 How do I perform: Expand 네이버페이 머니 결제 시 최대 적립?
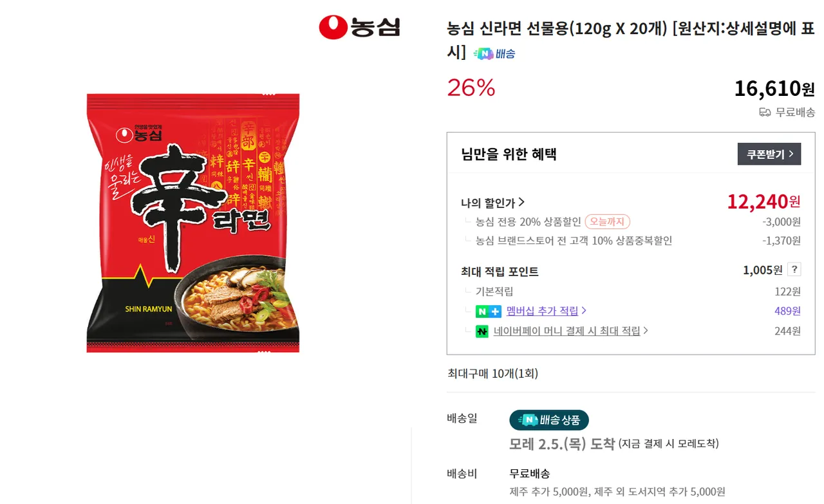[570, 331]
